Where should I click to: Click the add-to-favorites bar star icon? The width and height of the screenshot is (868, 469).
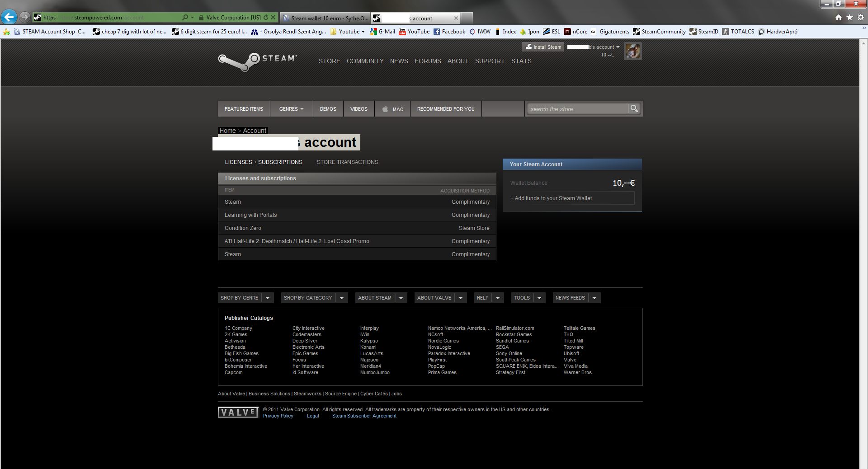[x=6, y=32]
